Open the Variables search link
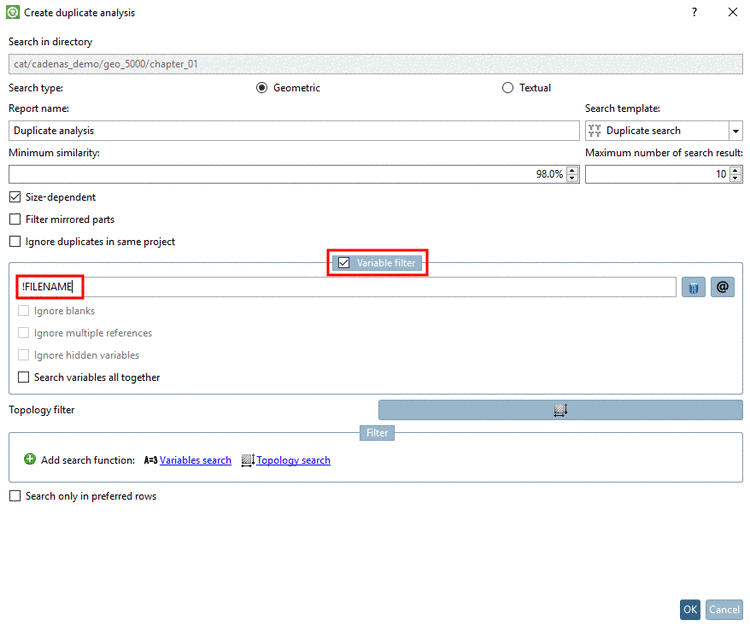This screenshot has width=750, height=626. click(195, 460)
